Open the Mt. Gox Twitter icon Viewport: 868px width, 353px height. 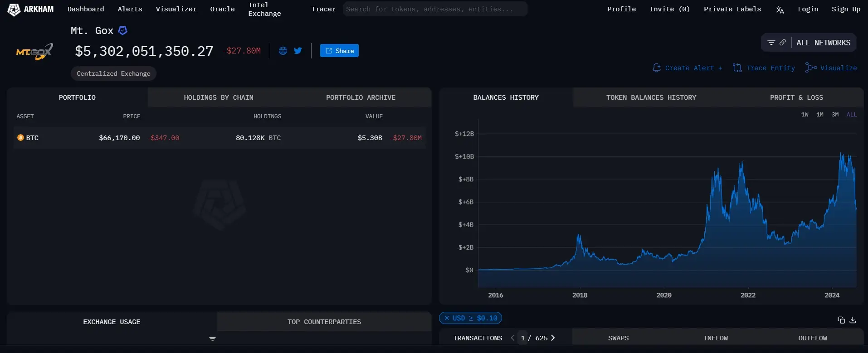pyautogui.click(x=298, y=51)
